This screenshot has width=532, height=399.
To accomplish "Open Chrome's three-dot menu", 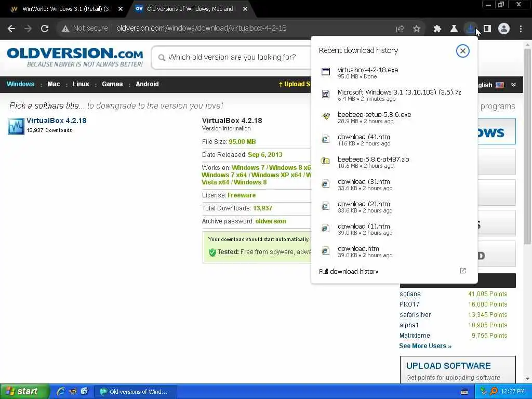I will coord(521,29).
